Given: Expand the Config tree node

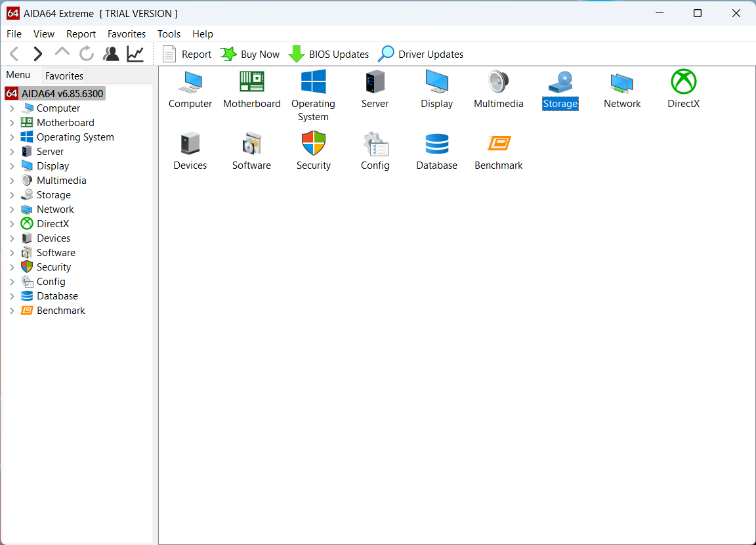Looking at the screenshot, I should [x=13, y=281].
